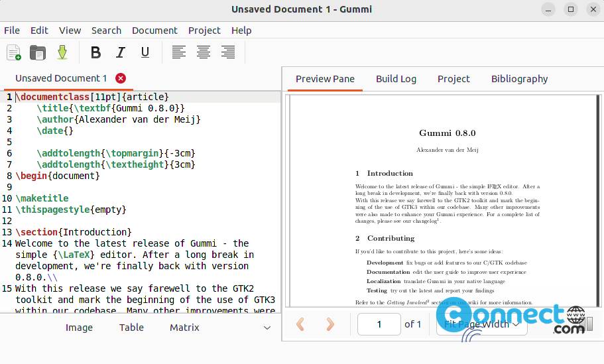Apply bold formatting with the B icon
Screen dimensions: 604x364
(x=95, y=52)
